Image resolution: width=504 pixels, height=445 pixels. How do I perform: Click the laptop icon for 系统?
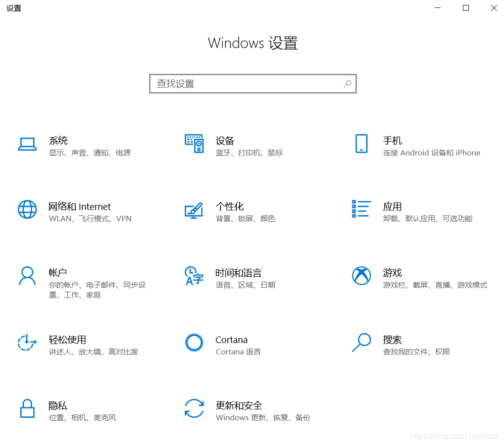tap(27, 144)
